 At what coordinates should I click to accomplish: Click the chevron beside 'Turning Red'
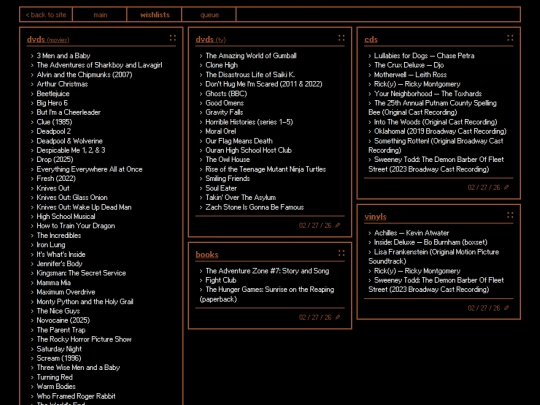click(32, 377)
